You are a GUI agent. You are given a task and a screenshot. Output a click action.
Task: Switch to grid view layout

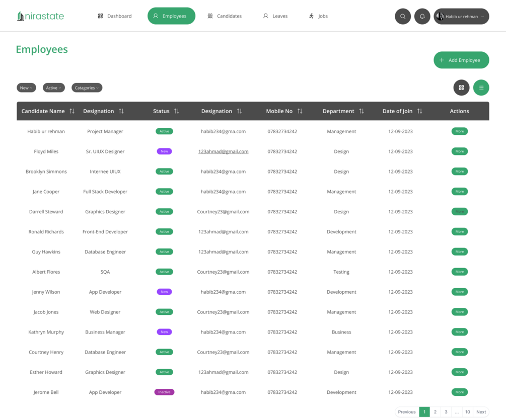click(462, 88)
